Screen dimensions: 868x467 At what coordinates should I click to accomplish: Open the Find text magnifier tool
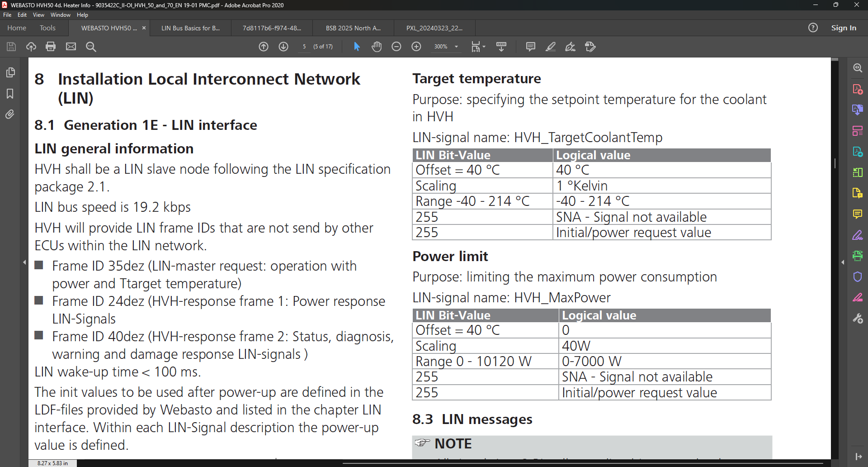91,47
